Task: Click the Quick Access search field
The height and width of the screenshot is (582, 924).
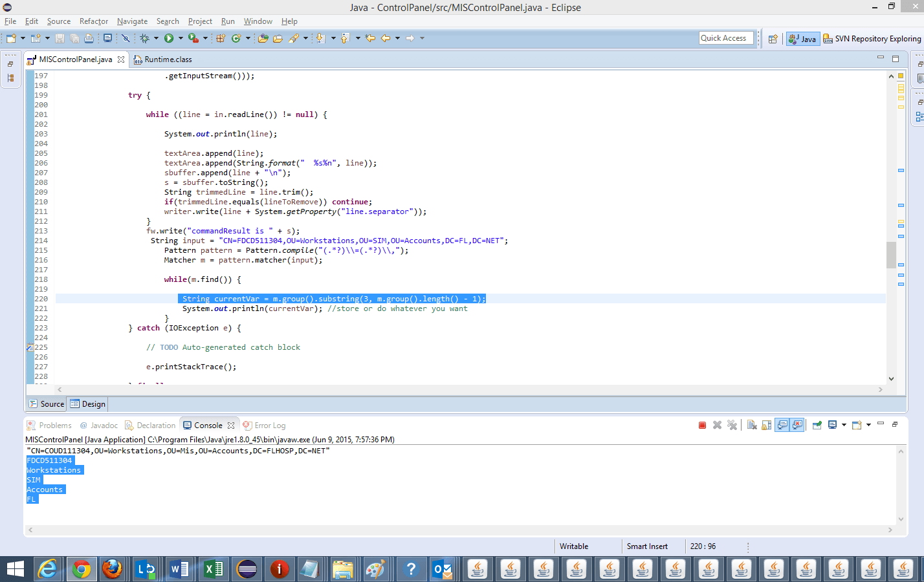Action: coord(726,38)
